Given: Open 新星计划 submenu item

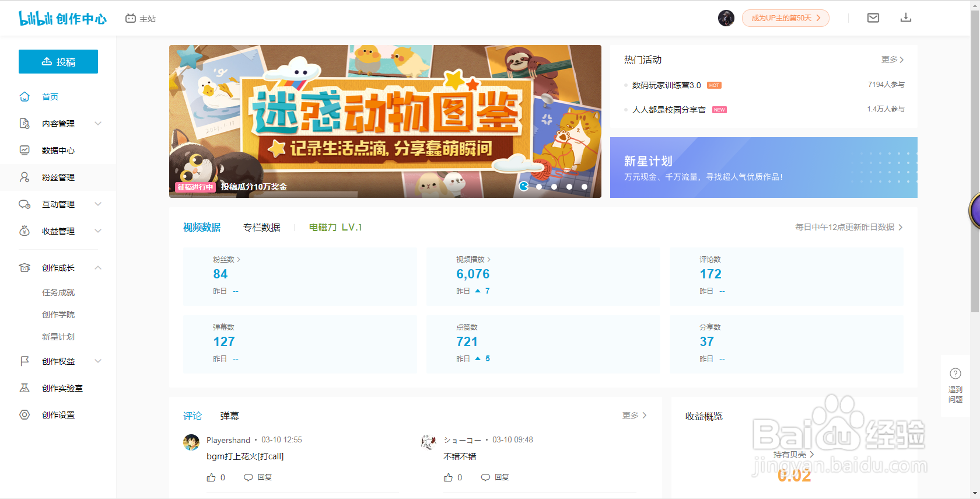Looking at the screenshot, I should [58, 337].
